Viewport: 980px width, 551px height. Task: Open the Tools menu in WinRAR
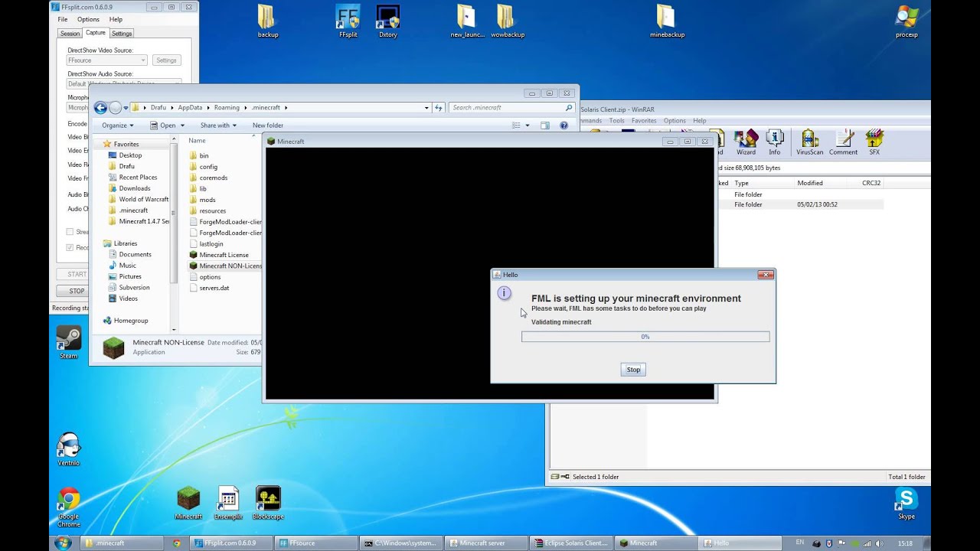616,121
